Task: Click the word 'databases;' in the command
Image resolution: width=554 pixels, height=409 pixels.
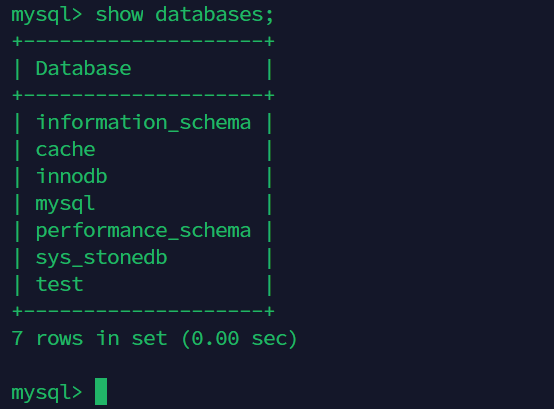Action: coord(215,15)
